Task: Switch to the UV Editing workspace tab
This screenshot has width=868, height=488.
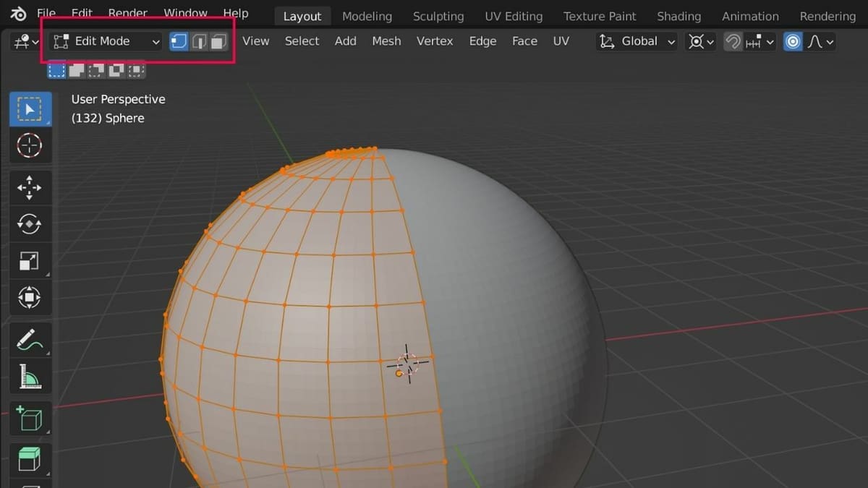Action: [x=514, y=16]
